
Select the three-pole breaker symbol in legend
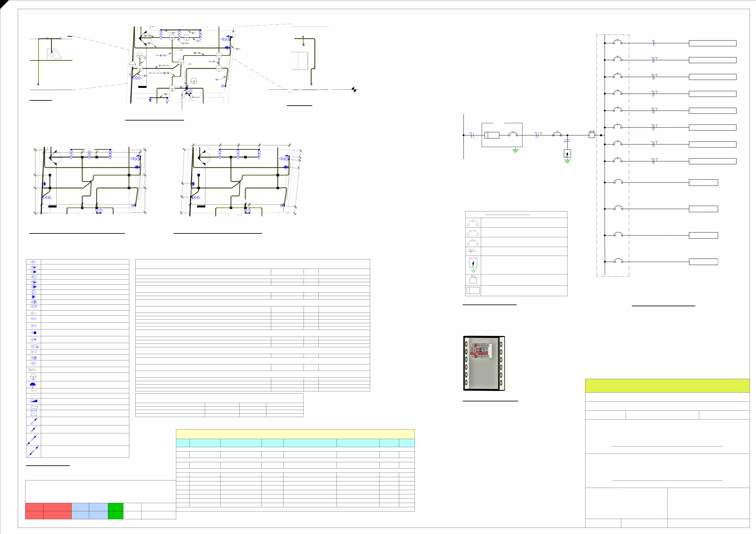[x=473, y=242]
